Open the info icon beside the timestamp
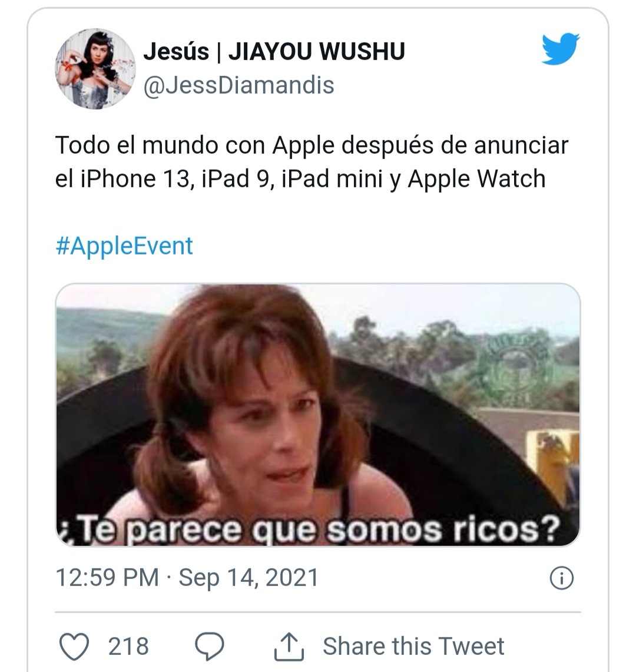Image resolution: width=636 pixels, height=672 pixels. click(x=561, y=578)
